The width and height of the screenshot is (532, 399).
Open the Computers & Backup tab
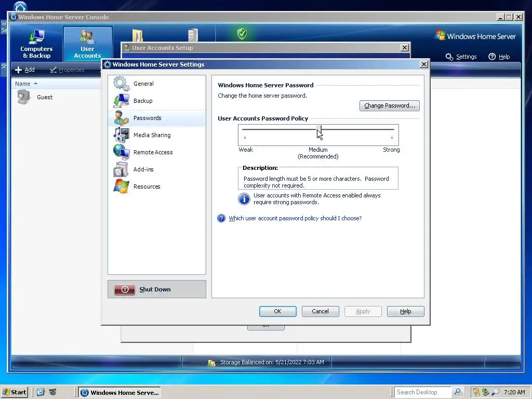click(x=36, y=44)
